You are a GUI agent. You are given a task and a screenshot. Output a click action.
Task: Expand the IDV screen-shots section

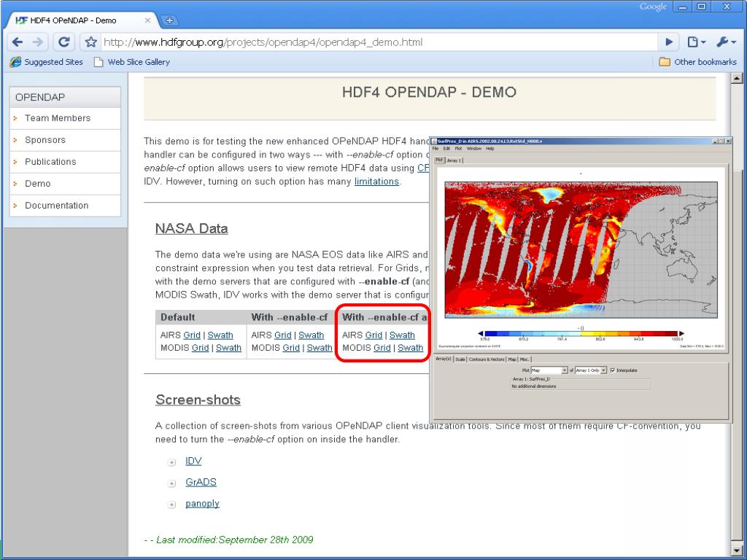tap(171, 462)
